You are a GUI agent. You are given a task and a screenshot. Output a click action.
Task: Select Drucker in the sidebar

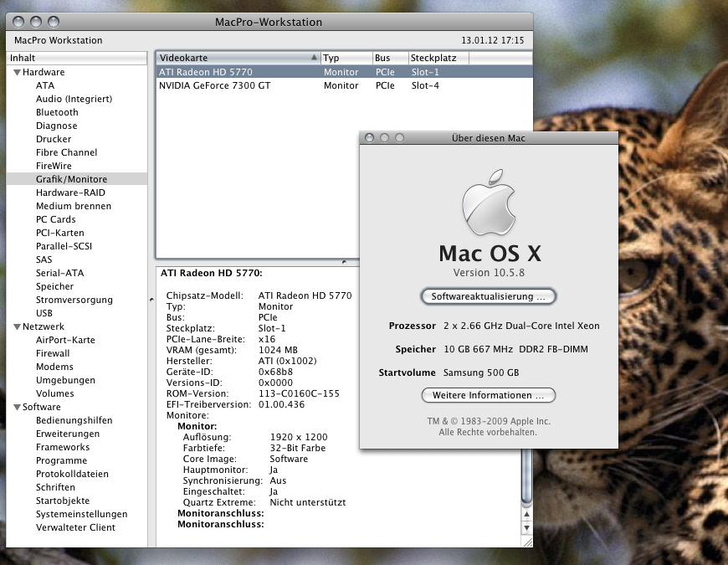pos(54,139)
